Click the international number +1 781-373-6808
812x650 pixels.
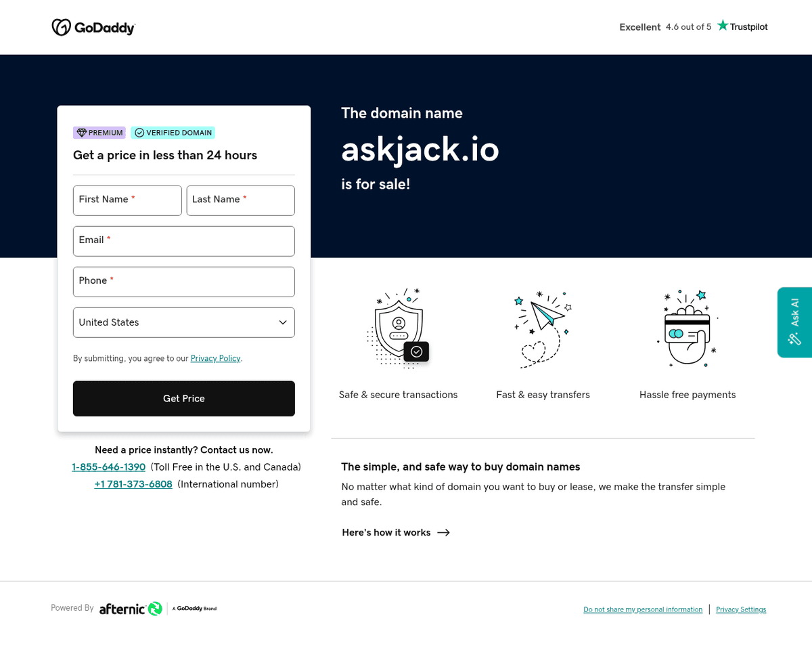(133, 484)
